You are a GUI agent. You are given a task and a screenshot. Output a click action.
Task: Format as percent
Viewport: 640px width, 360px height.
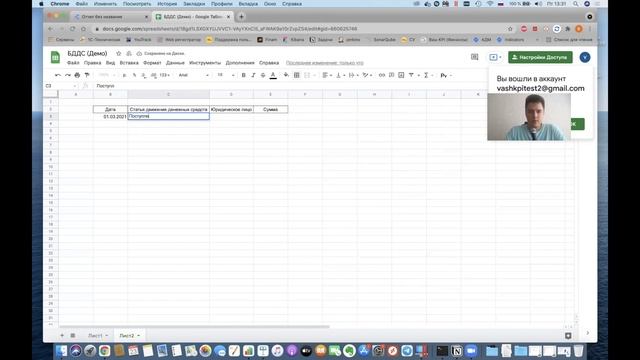(x=134, y=75)
